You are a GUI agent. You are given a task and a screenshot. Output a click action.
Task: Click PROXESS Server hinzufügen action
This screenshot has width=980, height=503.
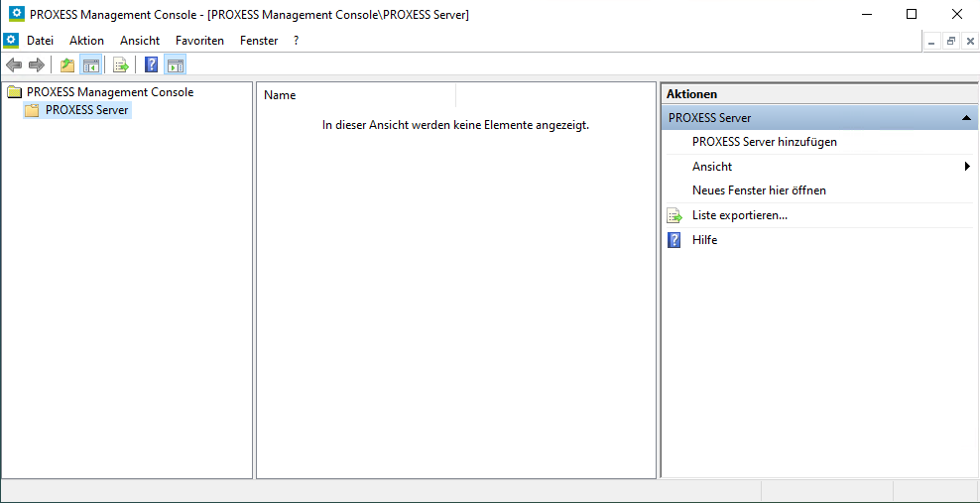[x=765, y=142]
